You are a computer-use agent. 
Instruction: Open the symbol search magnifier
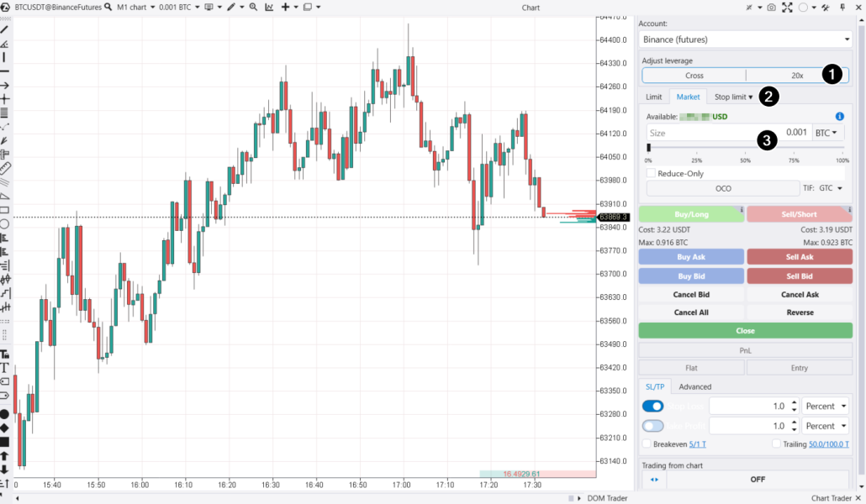108,8
